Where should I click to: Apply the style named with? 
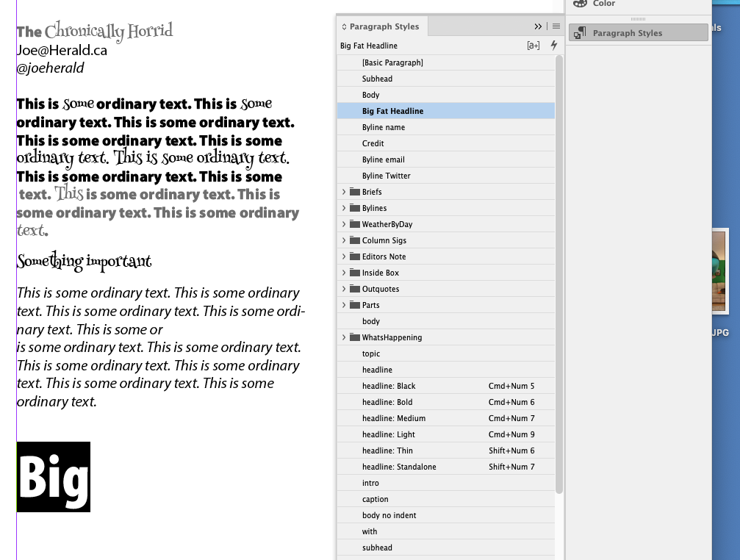pos(446,531)
